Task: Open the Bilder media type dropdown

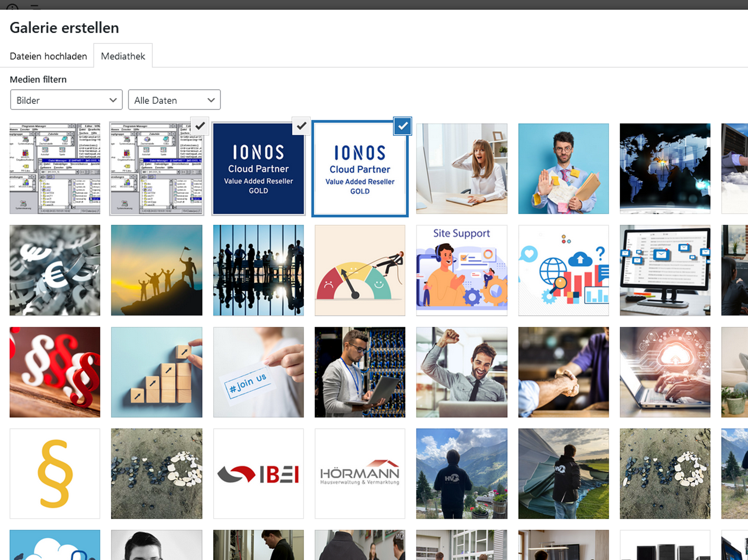Action: 66,100
